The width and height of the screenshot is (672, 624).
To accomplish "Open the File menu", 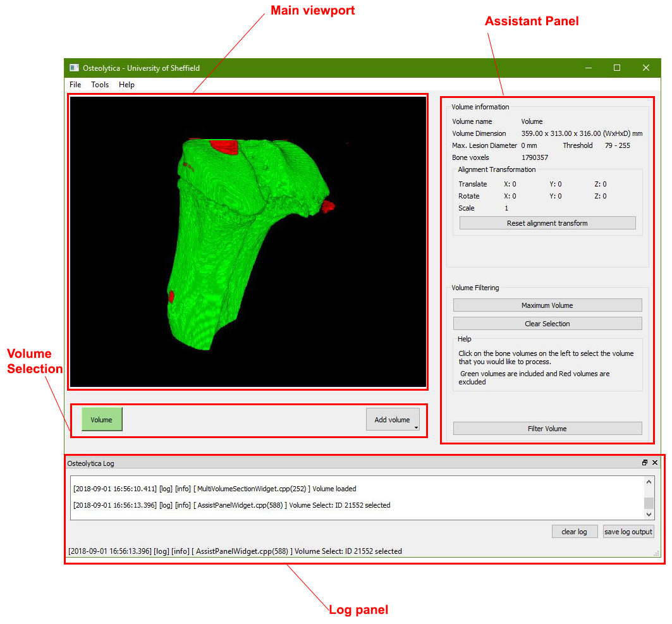I will [75, 85].
